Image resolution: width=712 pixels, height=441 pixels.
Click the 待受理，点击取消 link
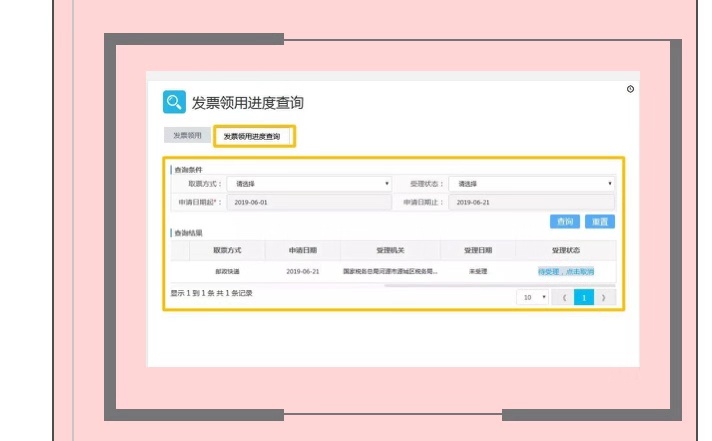point(566,271)
